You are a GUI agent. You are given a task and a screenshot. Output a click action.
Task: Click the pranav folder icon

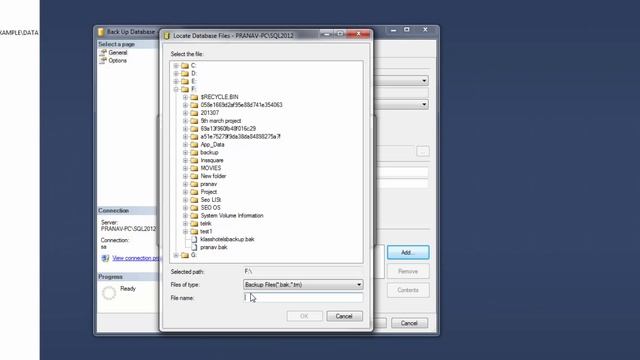tap(194, 184)
